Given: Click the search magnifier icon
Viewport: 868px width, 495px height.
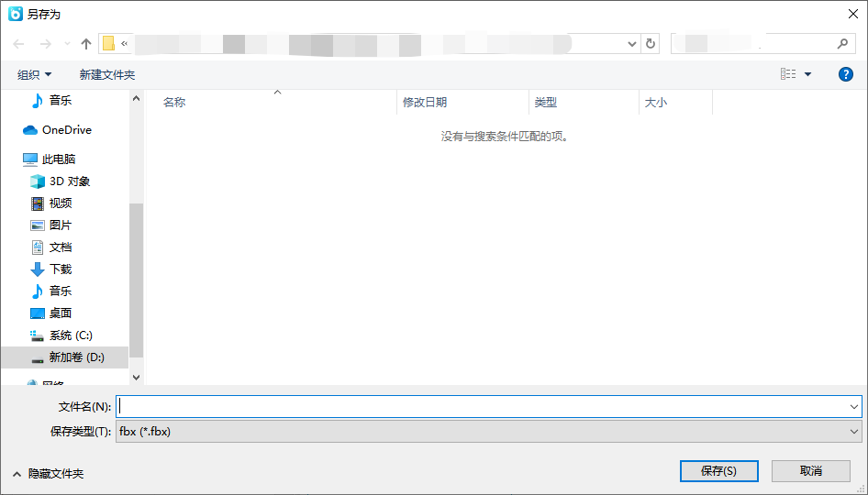Looking at the screenshot, I should coord(842,43).
